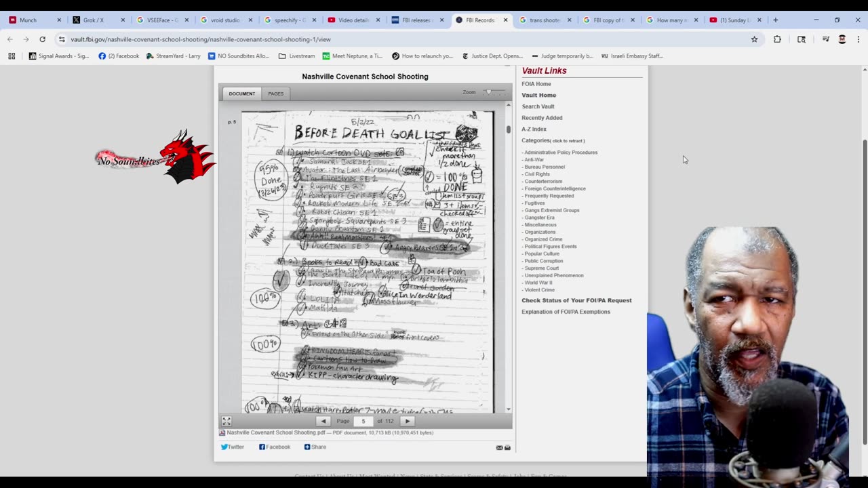Open the A-Z Index link
Screen dimensions: 868x488
534,129
